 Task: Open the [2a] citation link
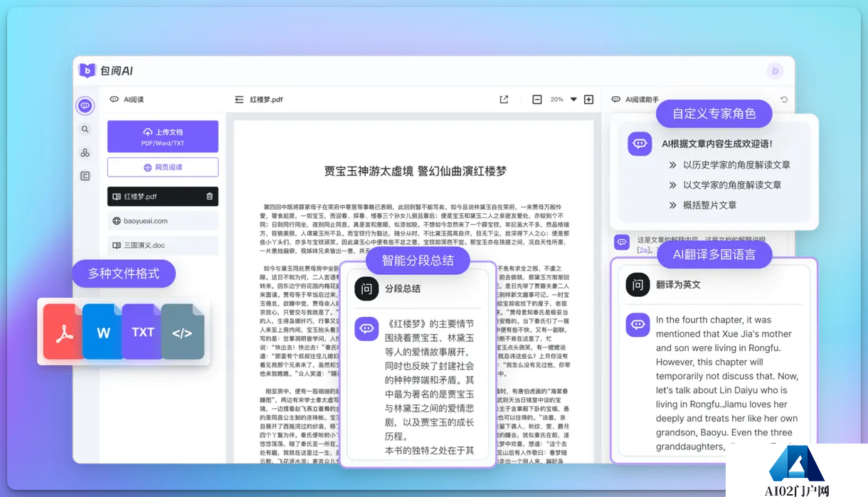click(x=644, y=250)
